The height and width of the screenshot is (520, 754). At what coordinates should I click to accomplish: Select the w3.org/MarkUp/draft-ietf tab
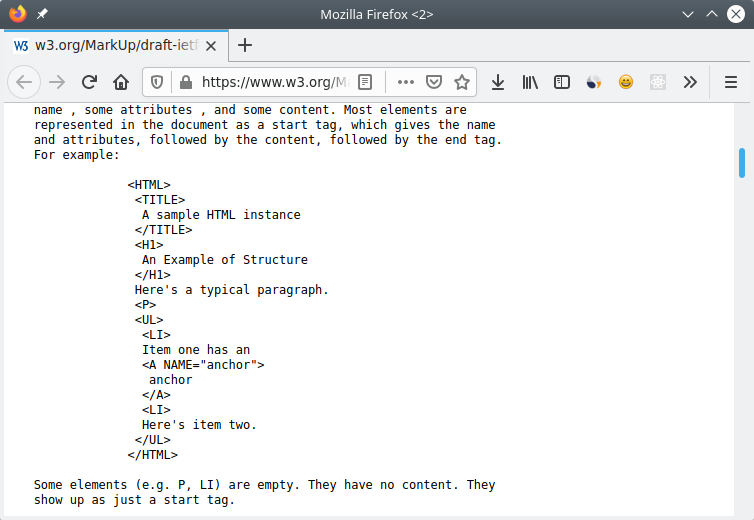point(116,46)
